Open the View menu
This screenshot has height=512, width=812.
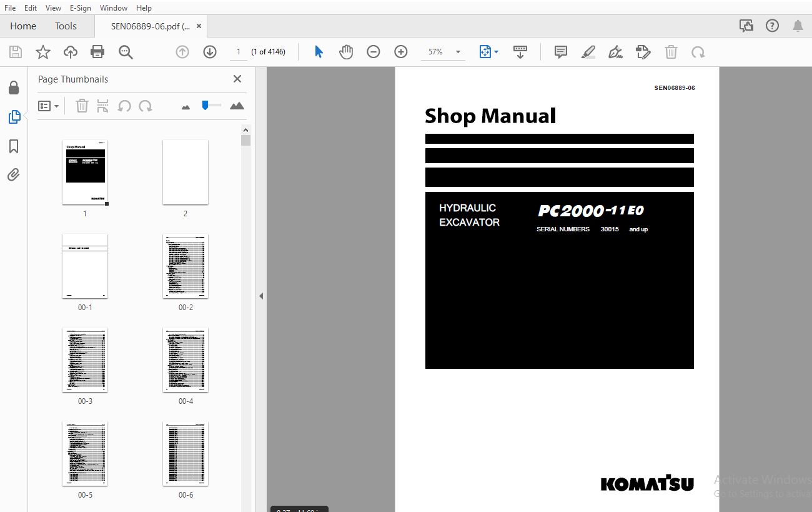coord(53,8)
